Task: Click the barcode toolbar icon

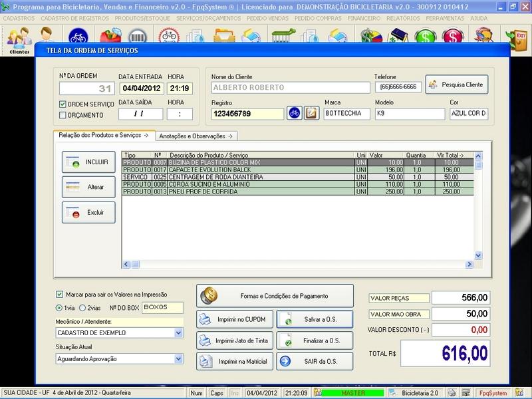Action: click(137, 35)
